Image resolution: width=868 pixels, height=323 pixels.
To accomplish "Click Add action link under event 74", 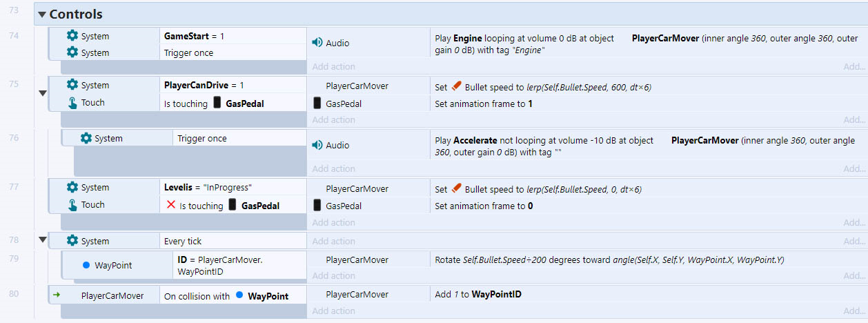I will pos(334,67).
